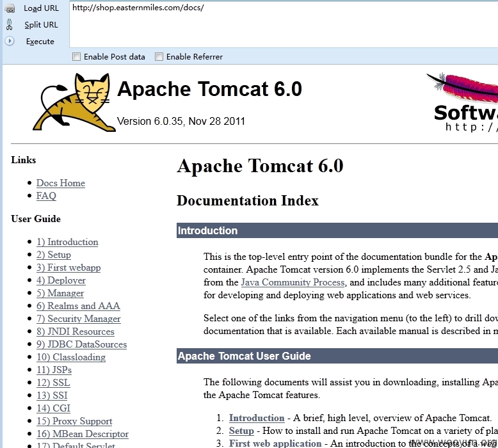Click into the URL input field
This screenshot has height=448, width=498.
[284, 24]
